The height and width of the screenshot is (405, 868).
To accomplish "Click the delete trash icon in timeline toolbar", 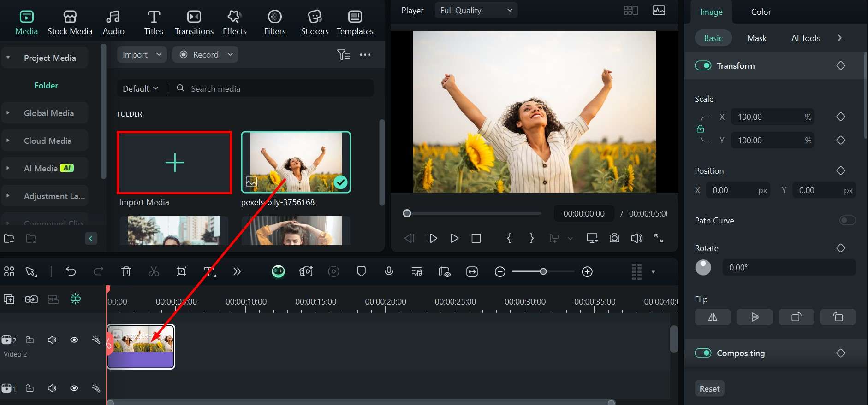I will click(x=126, y=272).
